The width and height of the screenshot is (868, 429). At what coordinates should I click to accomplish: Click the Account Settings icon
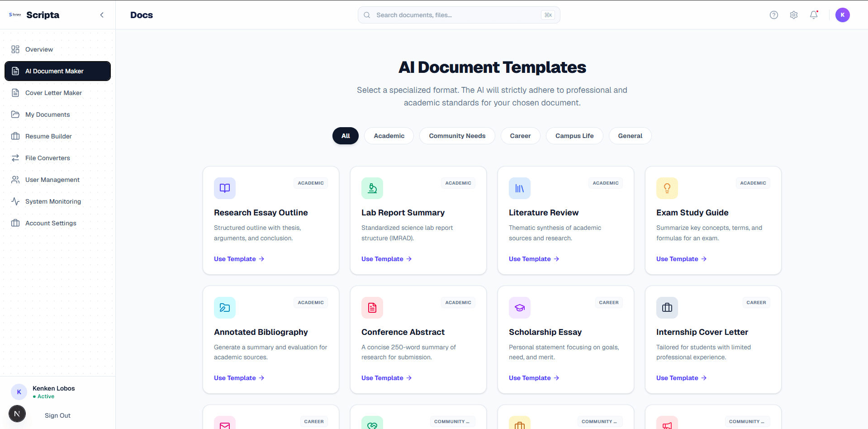pyautogui.click(x=15, y=223)
